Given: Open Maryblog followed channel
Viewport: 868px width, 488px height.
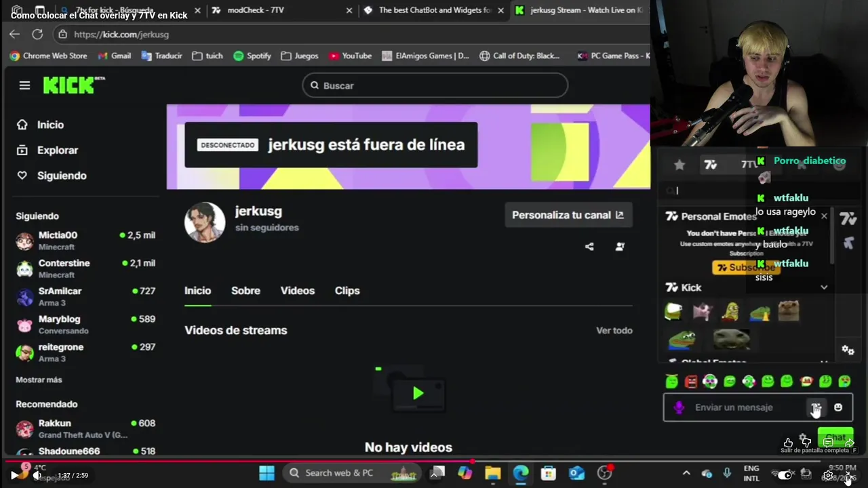Looking at the screenshot, I should 85,324.
